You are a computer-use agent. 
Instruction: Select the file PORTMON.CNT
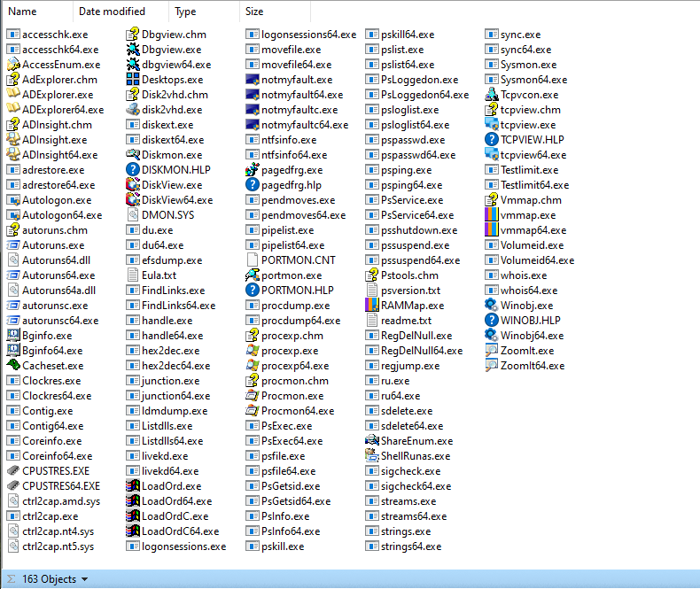point(291,260)
